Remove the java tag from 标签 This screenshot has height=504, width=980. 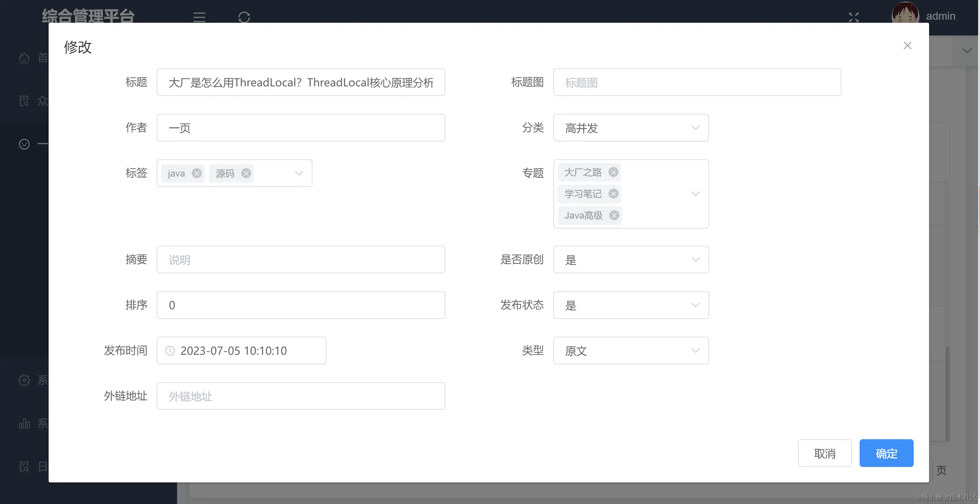pos(197,173)
